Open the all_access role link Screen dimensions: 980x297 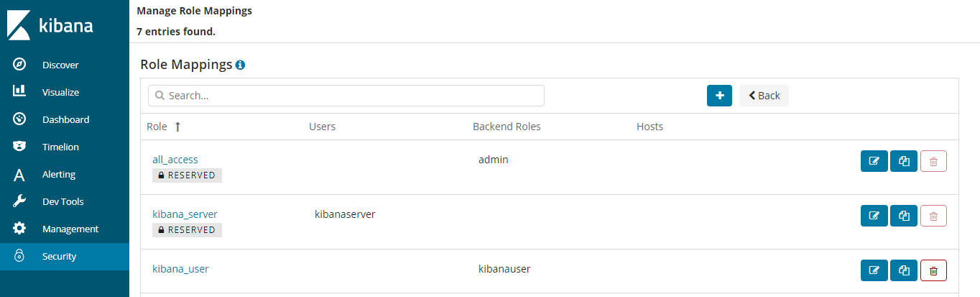click(175, 160)
